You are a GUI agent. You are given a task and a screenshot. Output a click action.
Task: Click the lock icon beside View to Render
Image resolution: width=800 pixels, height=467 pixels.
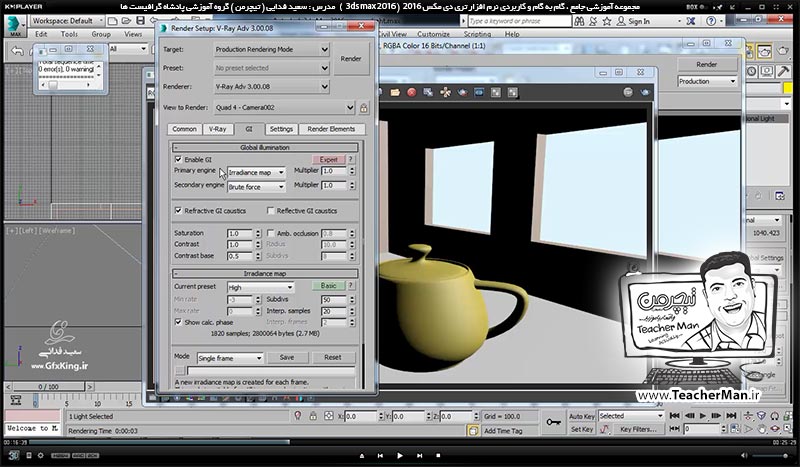[363, 108]
